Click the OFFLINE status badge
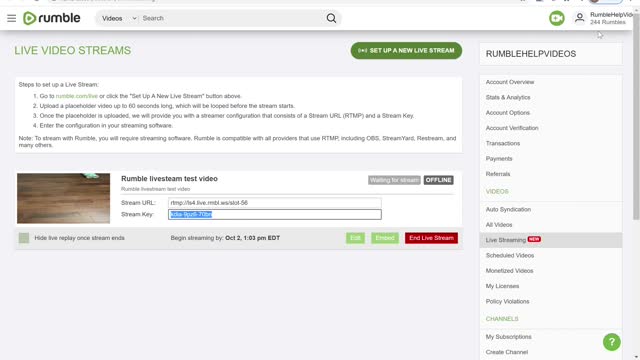 (x=438, y=180)
